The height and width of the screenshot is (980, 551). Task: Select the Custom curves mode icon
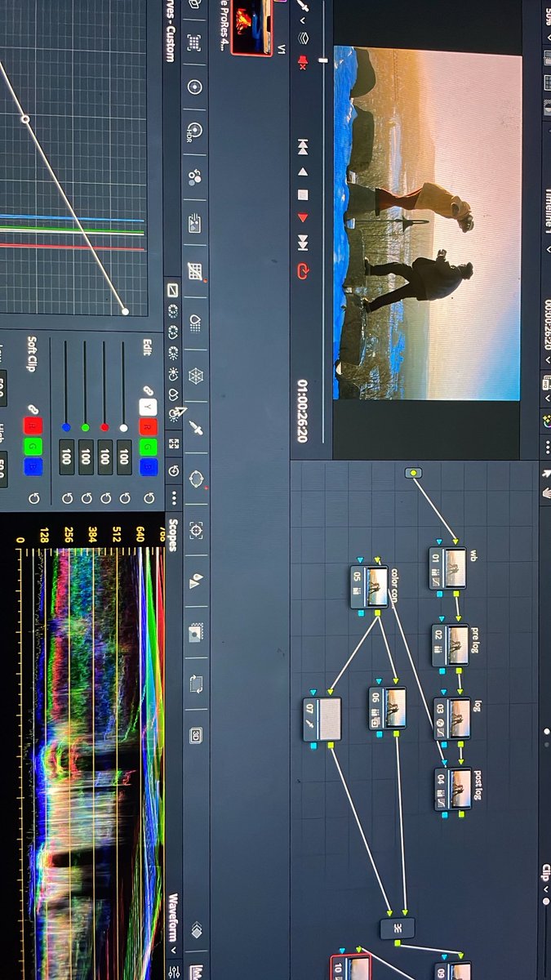coord(172,290)
